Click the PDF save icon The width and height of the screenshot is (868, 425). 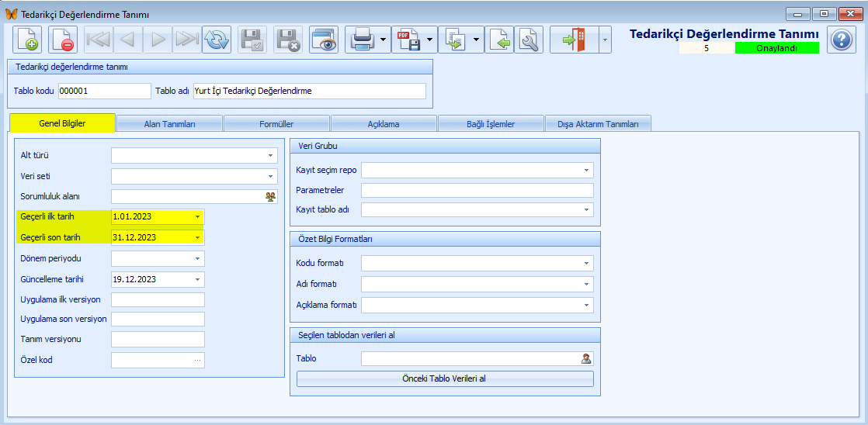[x=408, y=40]
